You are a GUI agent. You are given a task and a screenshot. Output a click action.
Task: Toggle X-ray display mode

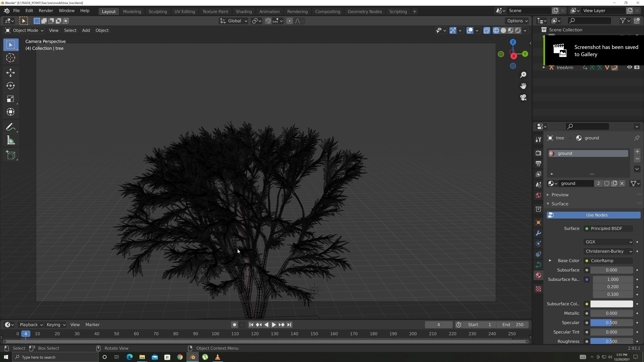[x=487, y=31]
